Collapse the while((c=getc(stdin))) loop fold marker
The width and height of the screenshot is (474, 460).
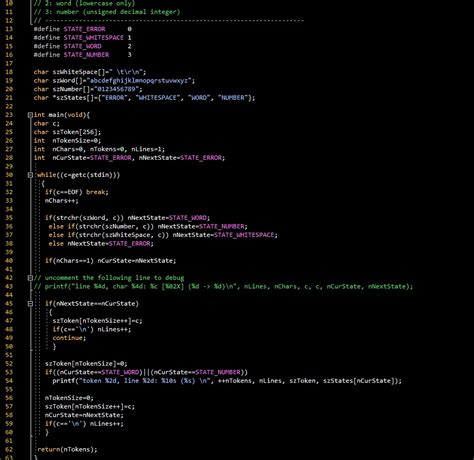click(30, 175)
